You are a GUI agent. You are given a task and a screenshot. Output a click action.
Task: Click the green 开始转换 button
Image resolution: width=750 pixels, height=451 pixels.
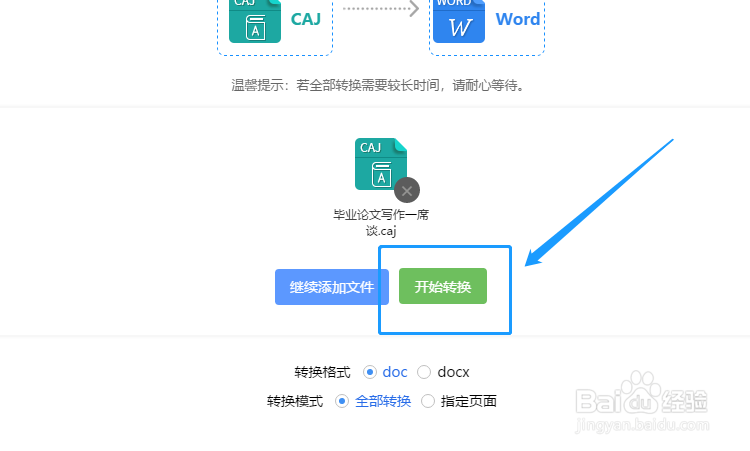442,286
